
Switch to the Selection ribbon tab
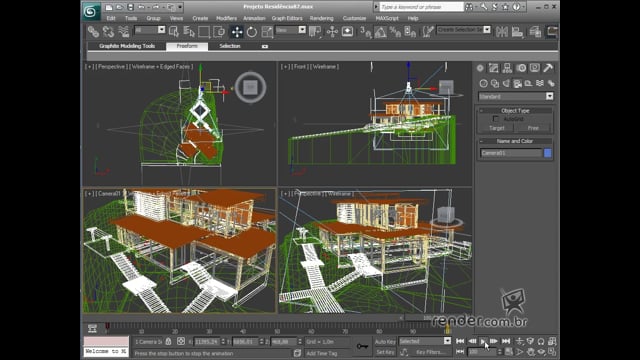(230, 46)
